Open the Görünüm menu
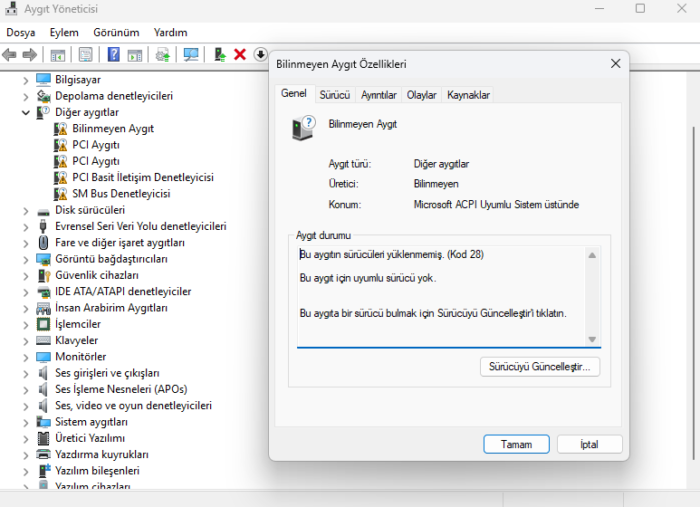Screen dimensions: 700x507 (116, 33)
